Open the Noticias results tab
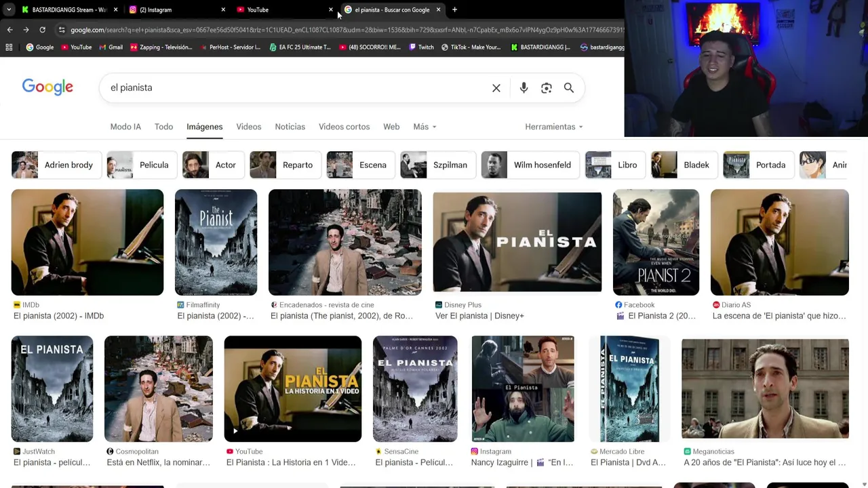This screenshot has height=488, width=868. pos(290,127)
